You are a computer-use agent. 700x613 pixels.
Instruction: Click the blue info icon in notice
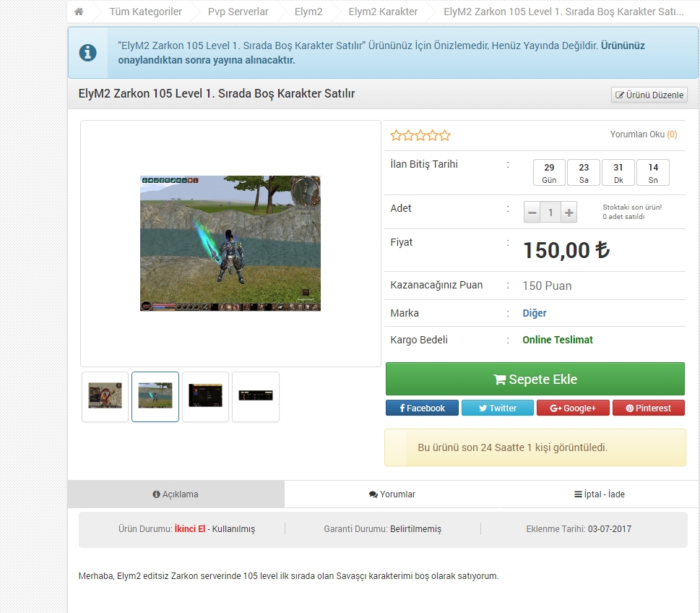point(87,53)
